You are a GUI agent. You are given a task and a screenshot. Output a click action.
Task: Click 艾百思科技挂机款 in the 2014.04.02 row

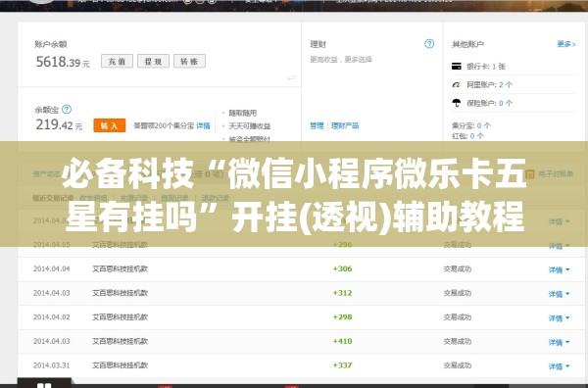[x=120, y=317]
